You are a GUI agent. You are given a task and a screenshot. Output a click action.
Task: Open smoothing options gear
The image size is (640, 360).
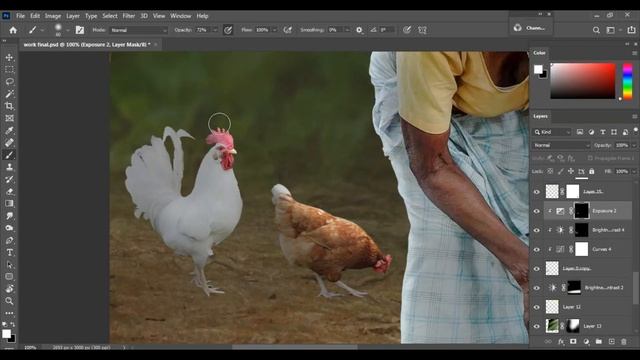[x=359, y=30]
